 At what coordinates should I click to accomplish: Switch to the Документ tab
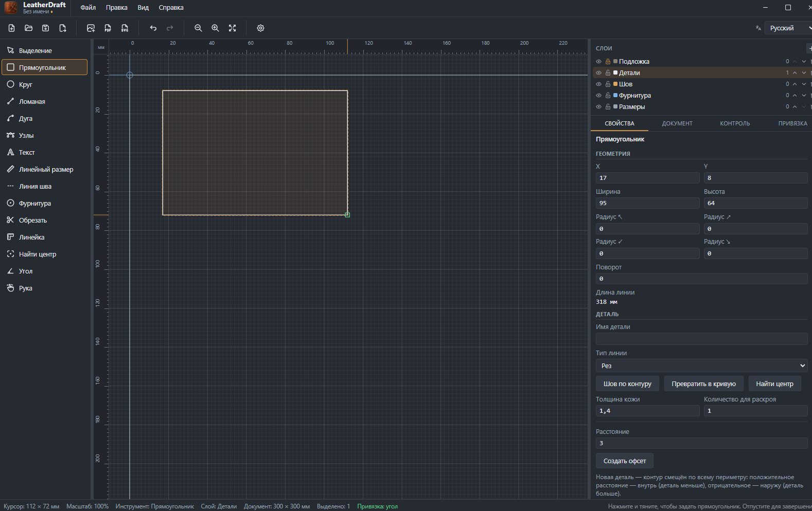point(677,123)
